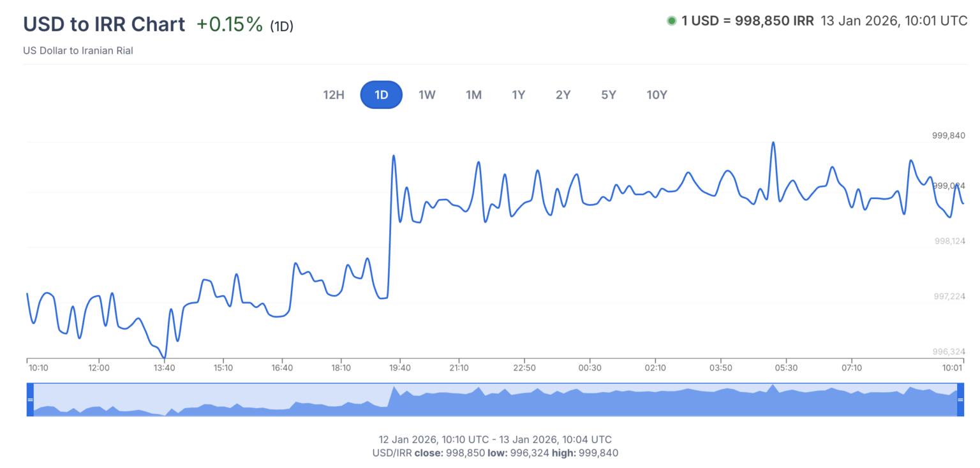980x468 pixels.
Task: Click the right range selector handle
Action: coord(960,400)
